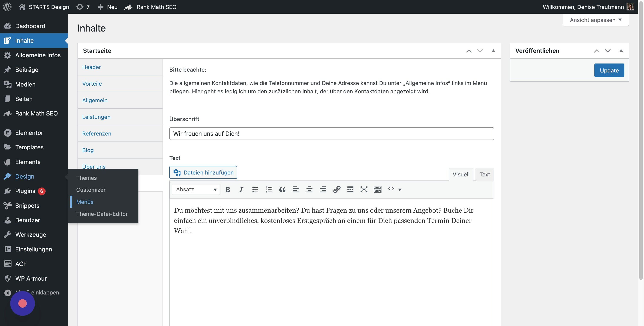Image resolution: width=644 pixels, height=326 pixels.
Task: Click the Werkzeuge wrench icon
Action: point(8,234)
